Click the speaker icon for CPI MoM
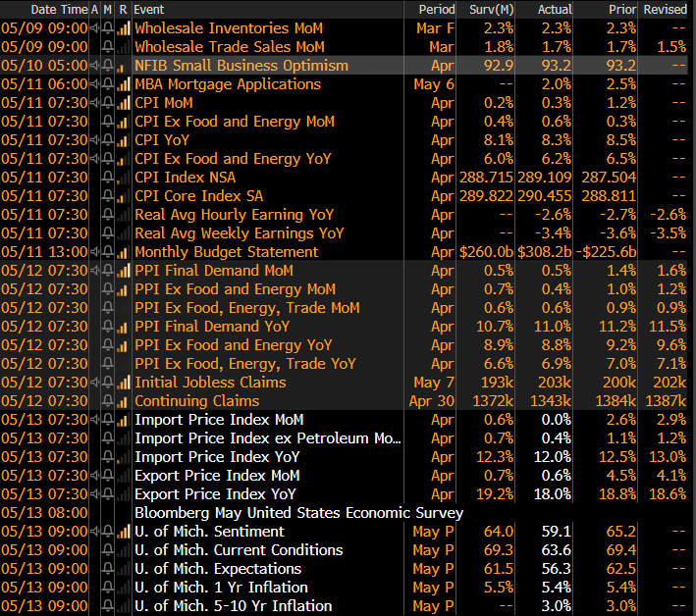The image size is (696, 616). [x=94, y=103]
